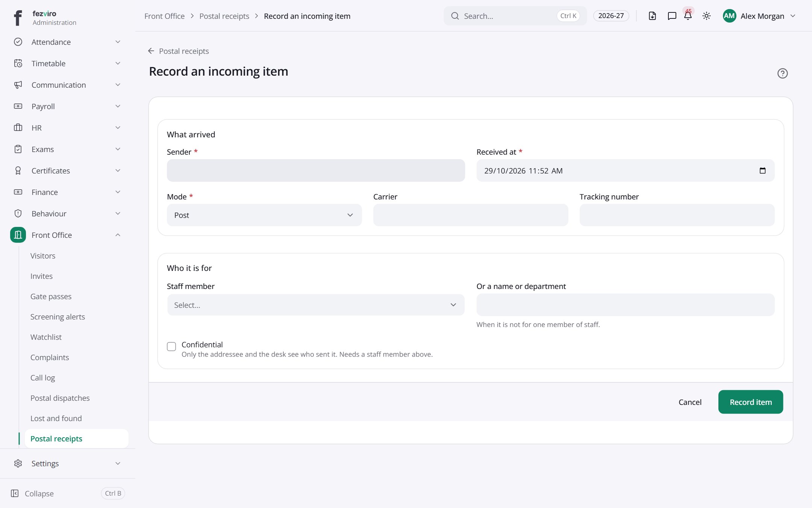812x508 pixels.
Task: Open Watchlist in the sidebar
Action: (x=46, y=337)
